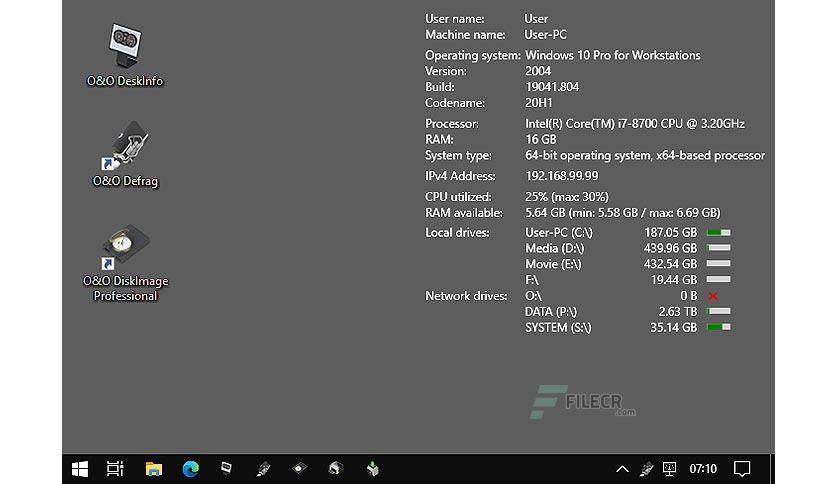The image size is (836, 484).
Task: Click the version value "2004"
Action: [x=537, y=71]
